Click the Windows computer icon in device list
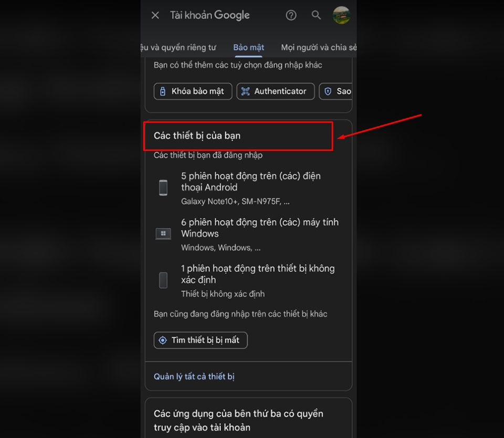 point(163,233)
